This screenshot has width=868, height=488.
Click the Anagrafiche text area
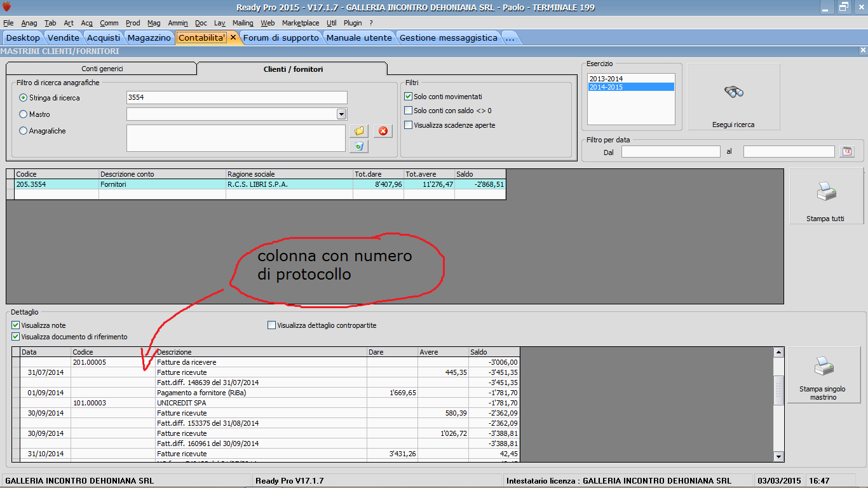point(237,138)
